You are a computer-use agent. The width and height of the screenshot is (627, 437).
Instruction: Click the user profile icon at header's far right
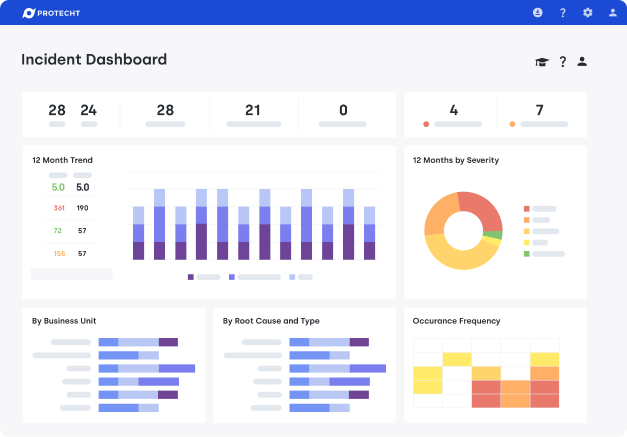[612, 13]
